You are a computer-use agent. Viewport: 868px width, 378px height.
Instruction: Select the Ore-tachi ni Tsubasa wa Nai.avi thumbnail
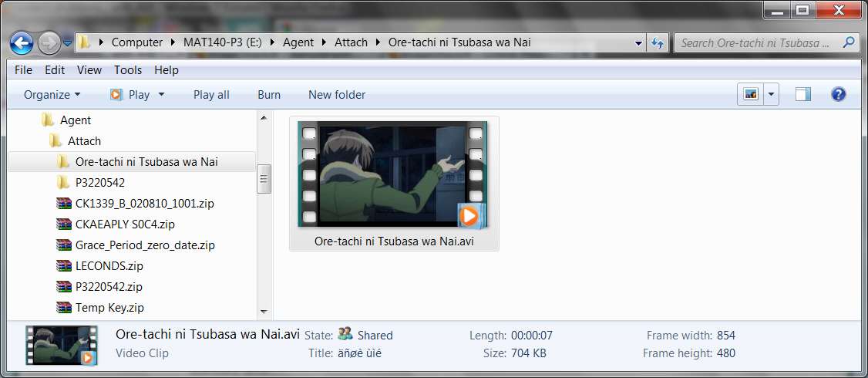tap(392, 174)
